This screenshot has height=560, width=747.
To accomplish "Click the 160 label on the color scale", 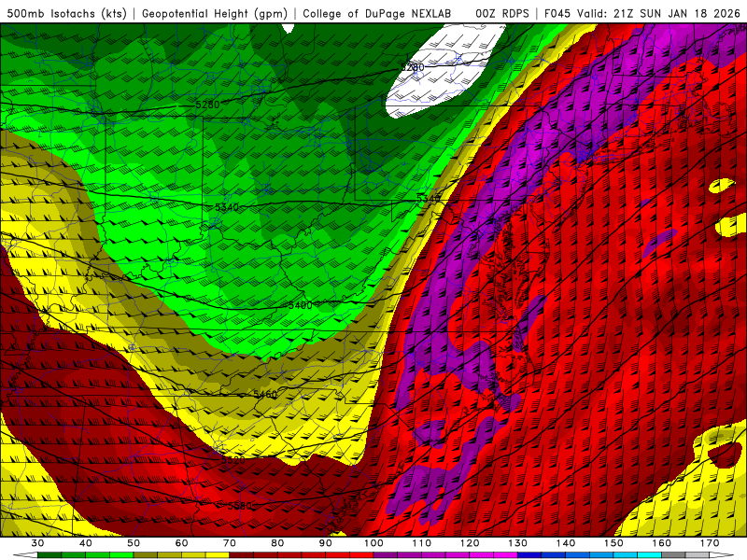I will 662,543.
